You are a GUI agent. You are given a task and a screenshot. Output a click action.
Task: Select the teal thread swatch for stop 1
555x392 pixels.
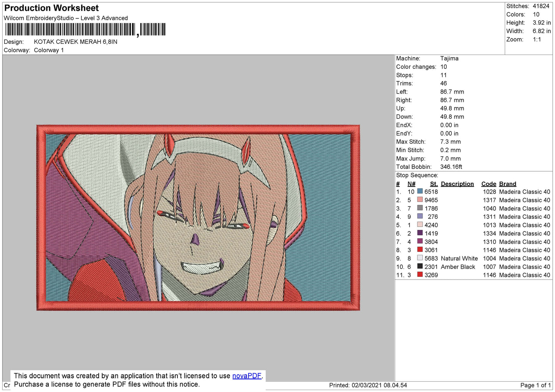pos(420,192)
